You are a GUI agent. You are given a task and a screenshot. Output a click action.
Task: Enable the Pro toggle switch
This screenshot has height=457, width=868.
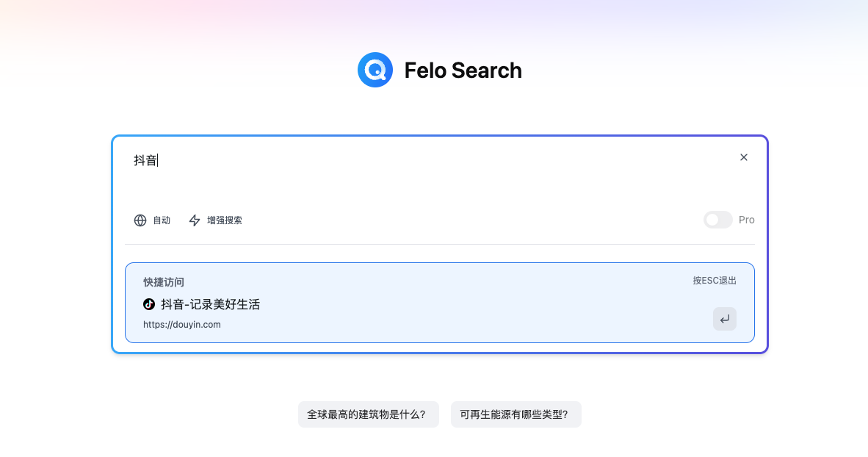click(x=717, y=219)
